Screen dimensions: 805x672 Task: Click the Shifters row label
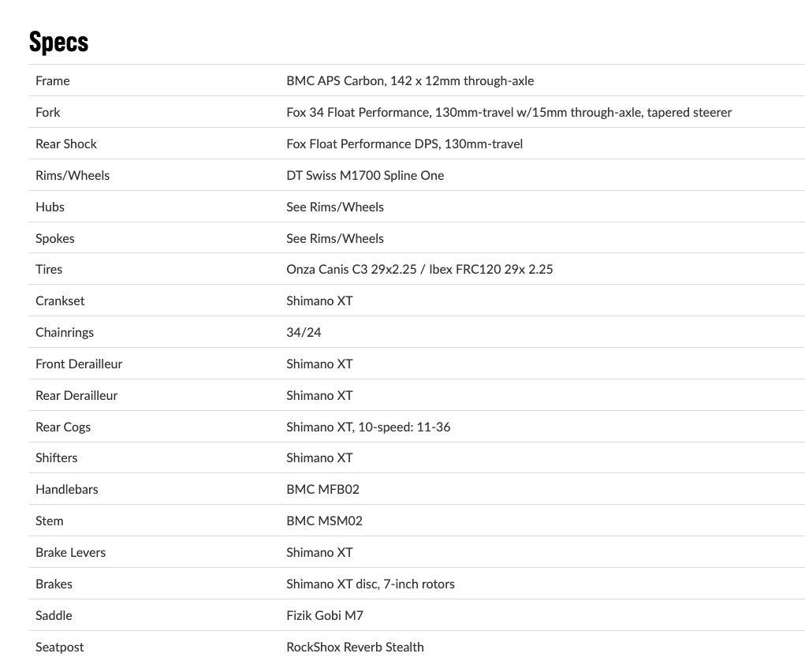(x=57, y=457)
